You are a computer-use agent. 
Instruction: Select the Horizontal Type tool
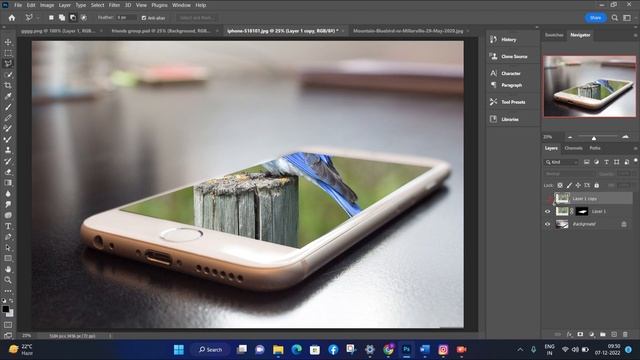pos(8,226)
